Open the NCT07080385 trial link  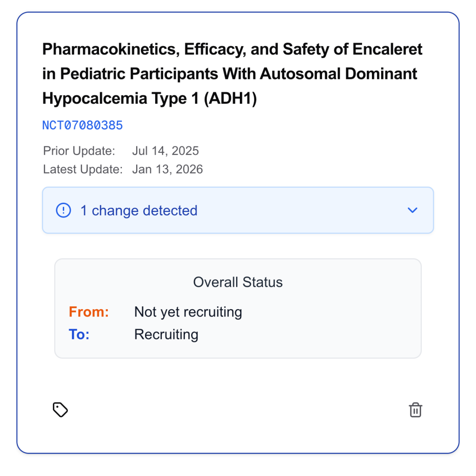(x=82, y=126)
